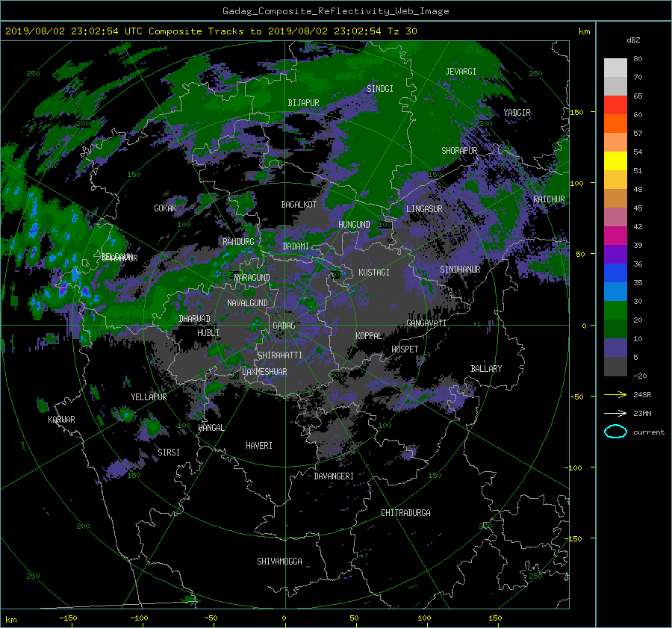This screenshot has height=628, width=672.
Task: Click the BIJAPUR city label
Action: pyautogui.click(x=303, y=103)
